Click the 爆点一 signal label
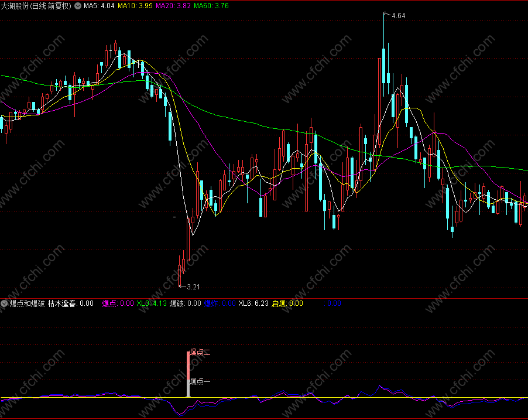The height and width of the screenshot is (420, 528). point(200,381)
